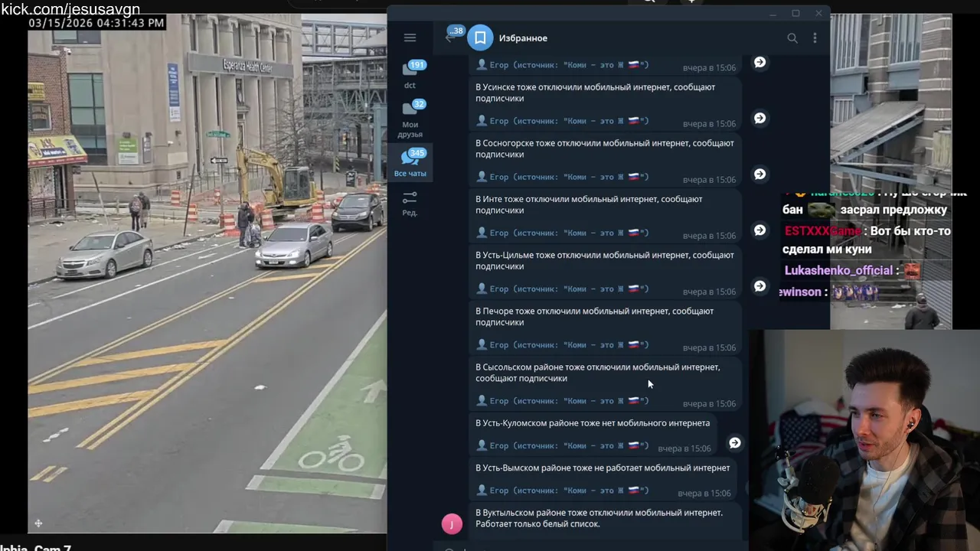
Task: Switch to the Мои друзья folder
Action: pyautogui.click(x=410, y=119)
